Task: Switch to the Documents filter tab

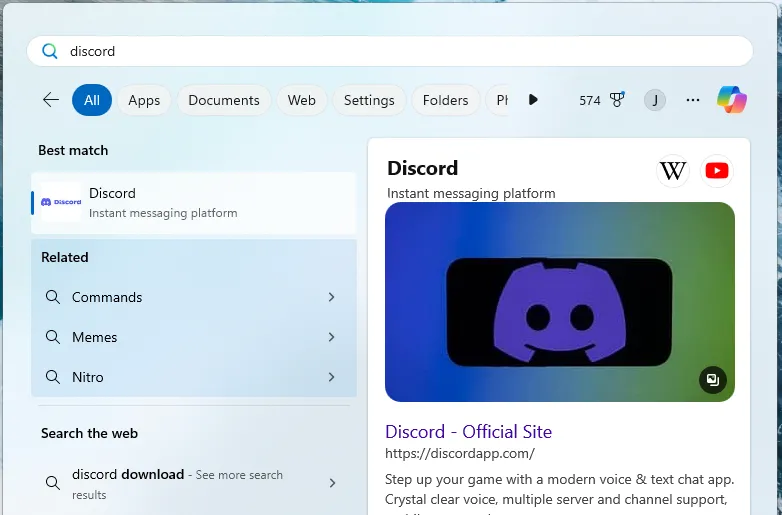Action: (x=224, y=100)
